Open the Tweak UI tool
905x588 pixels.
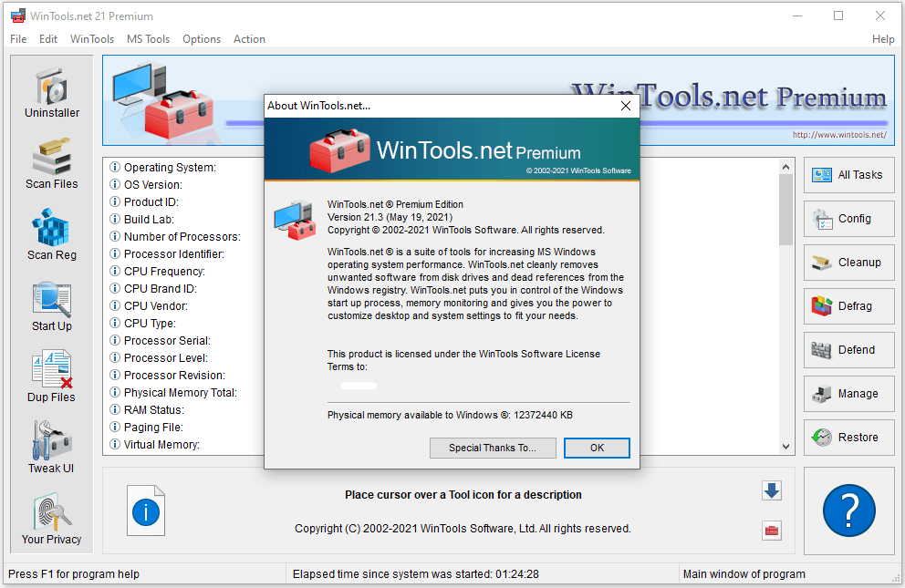point(52,448)
